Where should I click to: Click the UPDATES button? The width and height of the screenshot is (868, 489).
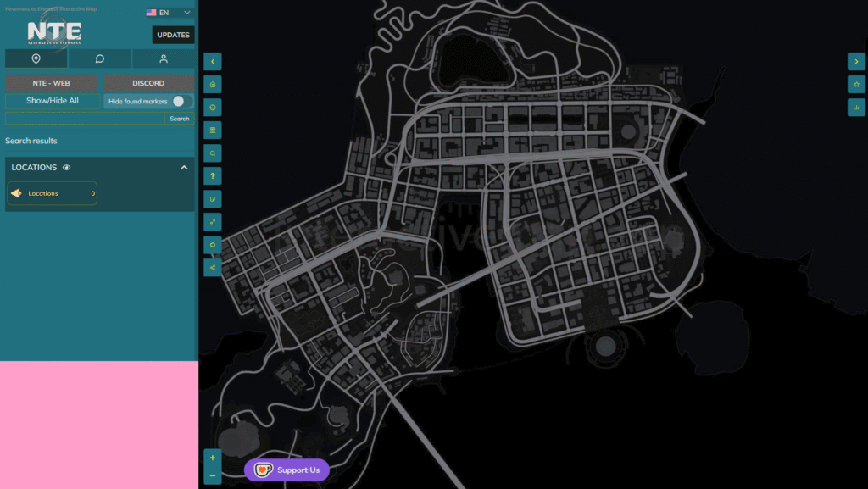point(173,35)
